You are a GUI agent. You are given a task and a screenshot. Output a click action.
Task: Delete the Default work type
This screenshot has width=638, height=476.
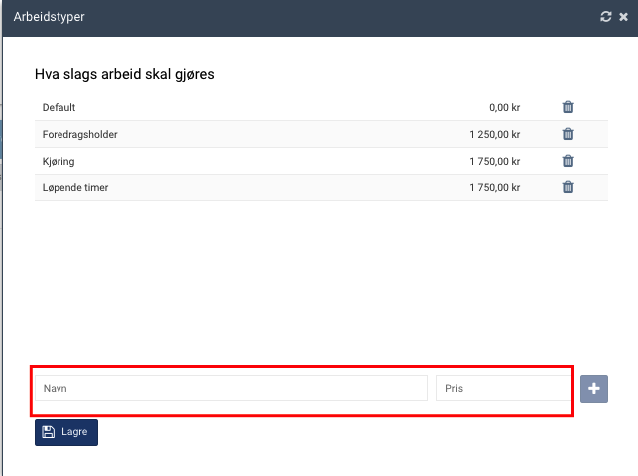568,108
